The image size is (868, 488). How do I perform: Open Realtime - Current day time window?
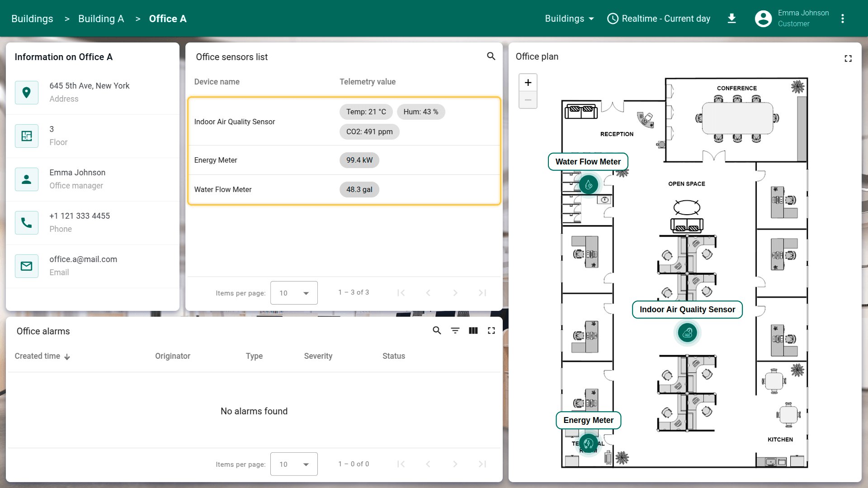point(659,19)
